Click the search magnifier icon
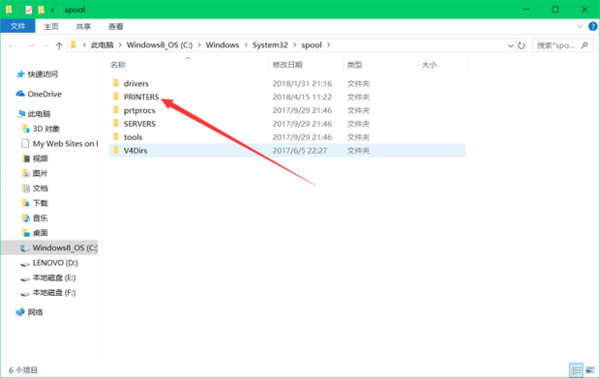 pos(584,46)
